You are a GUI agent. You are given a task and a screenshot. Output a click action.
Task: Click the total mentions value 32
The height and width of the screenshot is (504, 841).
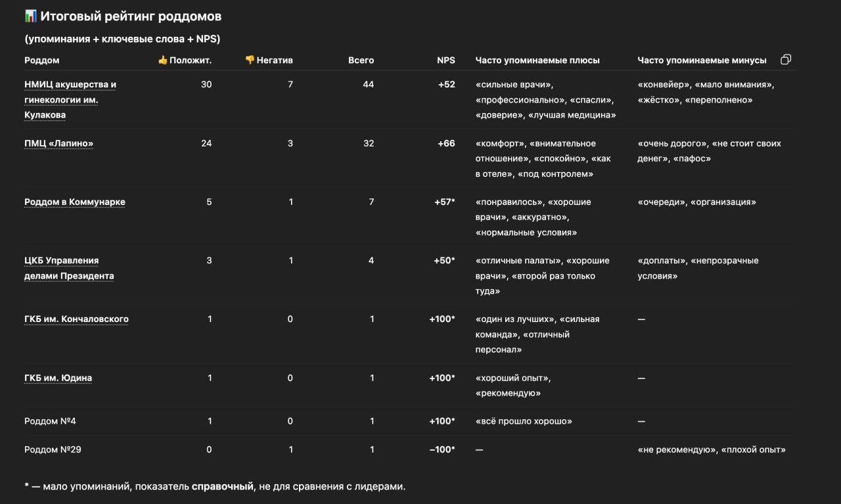tap(368, 143)
